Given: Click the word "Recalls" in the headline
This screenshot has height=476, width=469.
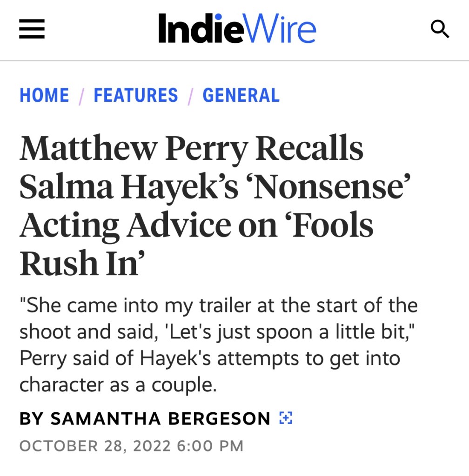Looking at the screenshot, I should (309, 149).
